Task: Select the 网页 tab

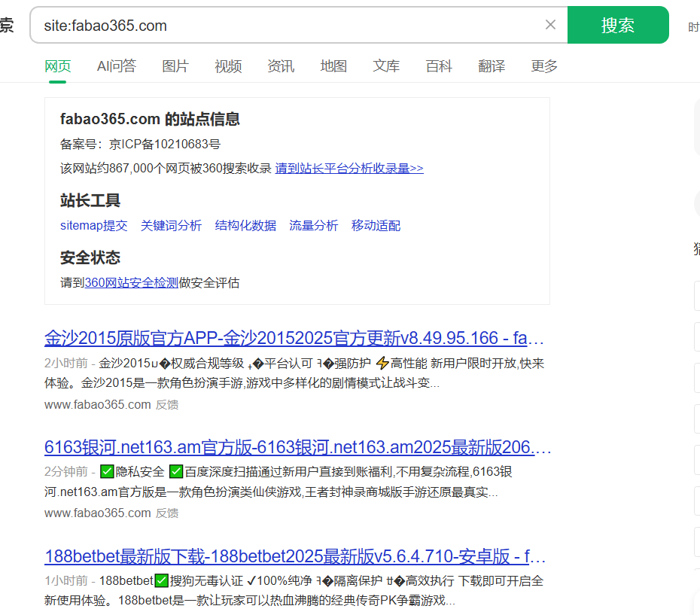Action: (x=58, y=66)
